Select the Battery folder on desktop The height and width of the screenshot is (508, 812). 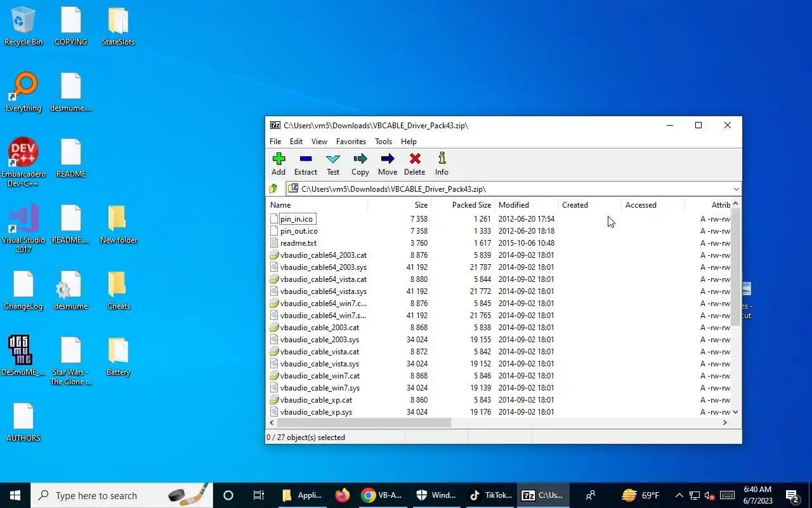coord(118,358)
